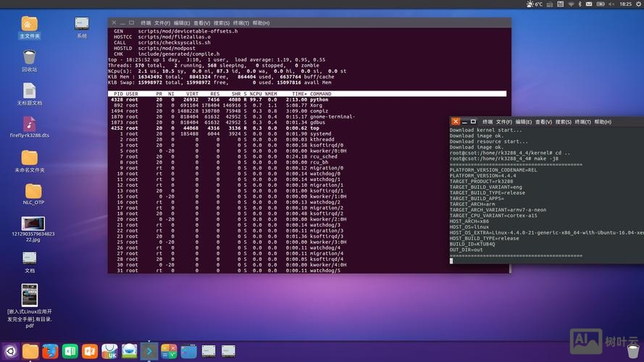Image resolution: width=644 pixels, height=362 pixels.
Task: Click the Wi-Fi network indicator
Action: pos(571,4)
